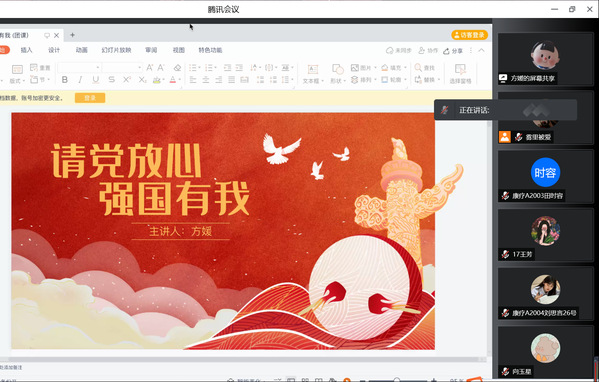599x382 pixels.
Task: Apply strikethrough to text
Action: click(x=112, y=80)
